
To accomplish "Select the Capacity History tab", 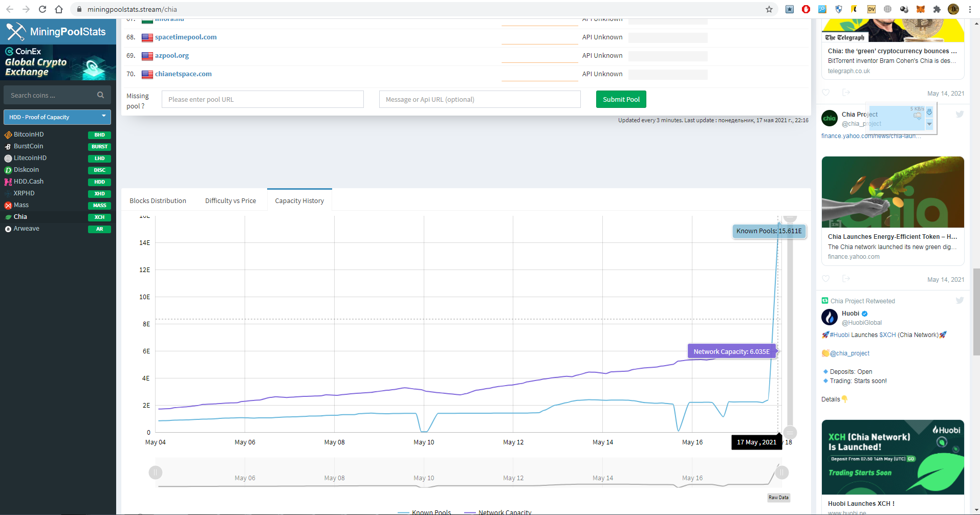I will [299, 201].
